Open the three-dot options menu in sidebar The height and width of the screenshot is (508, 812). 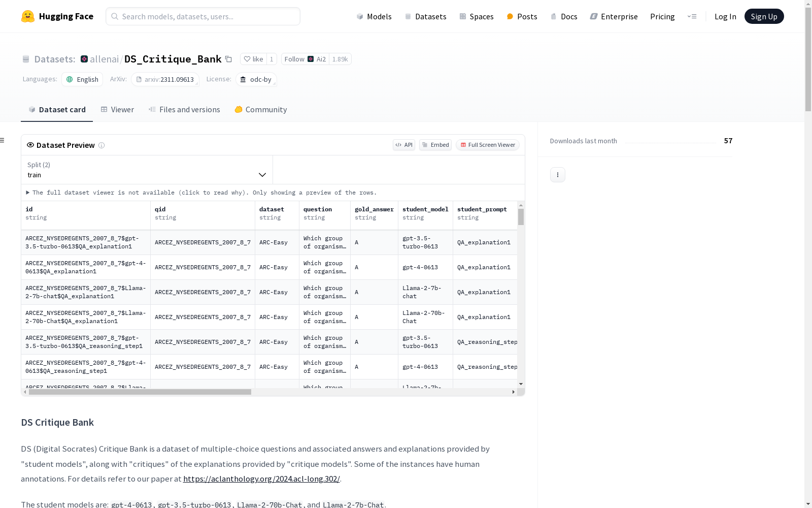558,175
